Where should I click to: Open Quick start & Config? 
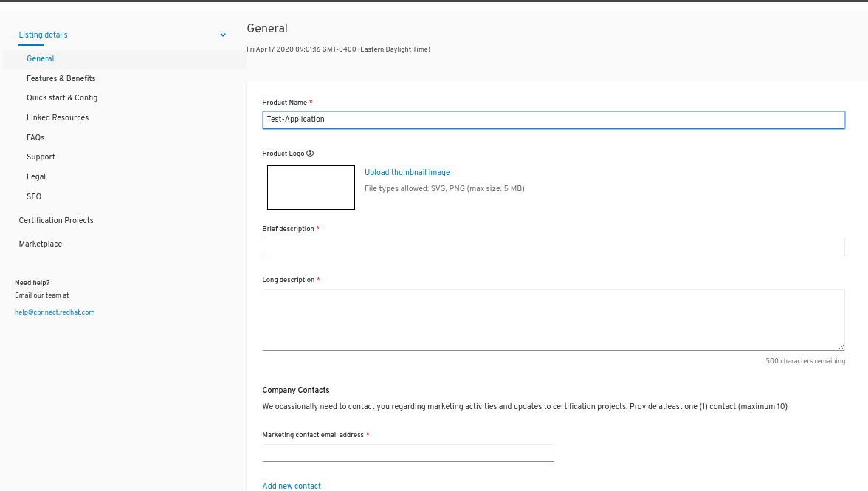point(62,98)
